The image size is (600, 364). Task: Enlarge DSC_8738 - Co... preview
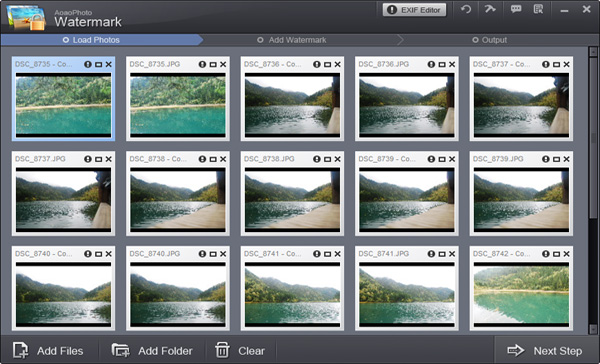click(x=213, y=159)
